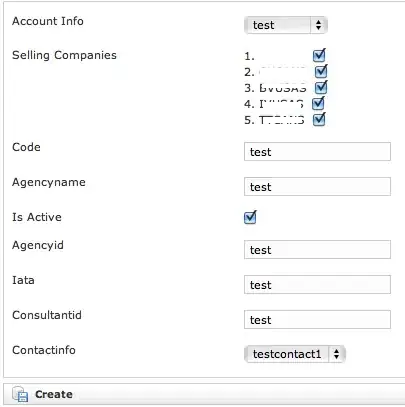405x407 pixels.
Task: Disable the Is Active checkbox
Action: [x=250, y=217]
